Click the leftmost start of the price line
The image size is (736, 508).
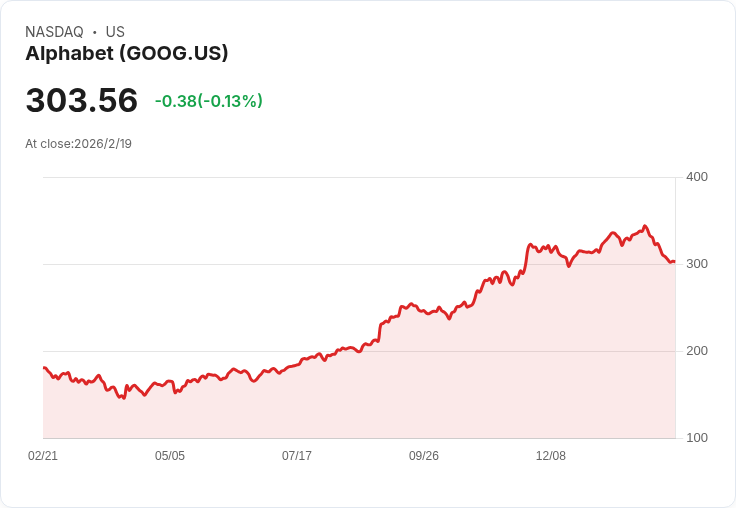pyautogui.click(x=44, y=368)
